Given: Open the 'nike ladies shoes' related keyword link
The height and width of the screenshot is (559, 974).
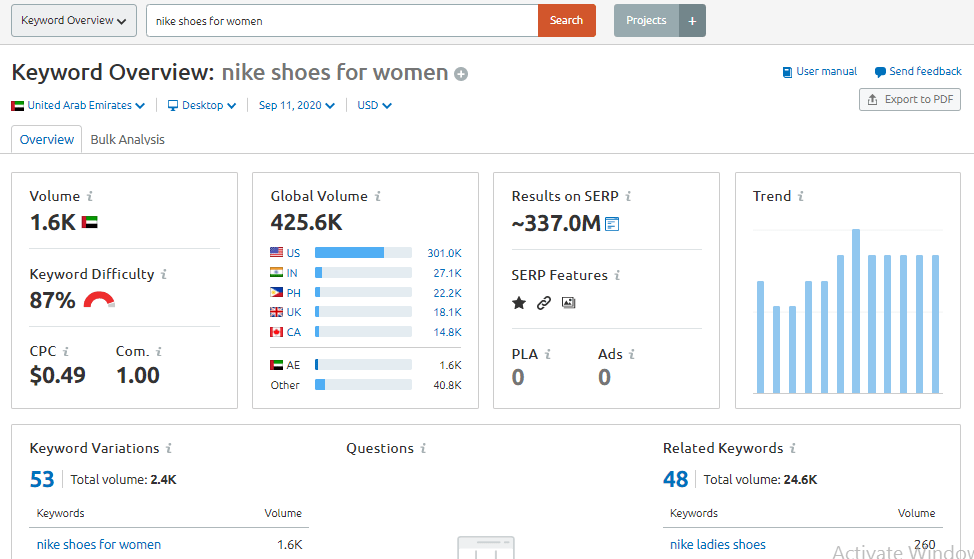Looking at the screenshot, I should pos(717,545).
